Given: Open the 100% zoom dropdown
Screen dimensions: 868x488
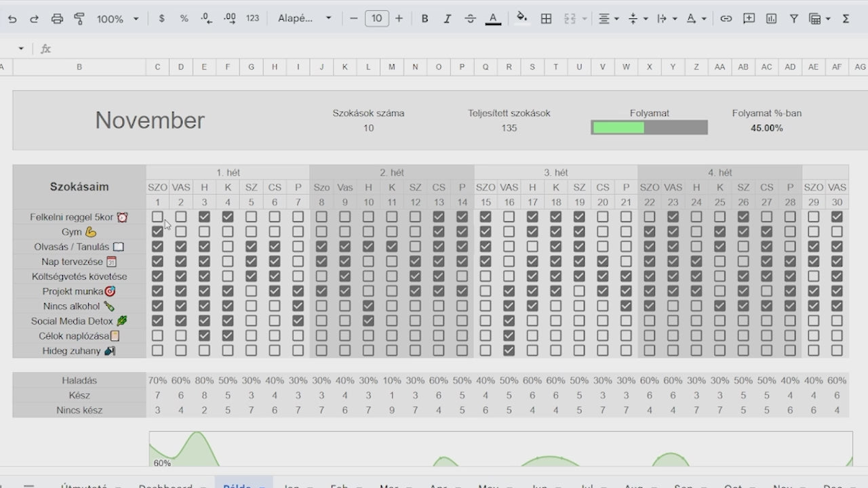Looking at the screenshot, I should [117, 19].
